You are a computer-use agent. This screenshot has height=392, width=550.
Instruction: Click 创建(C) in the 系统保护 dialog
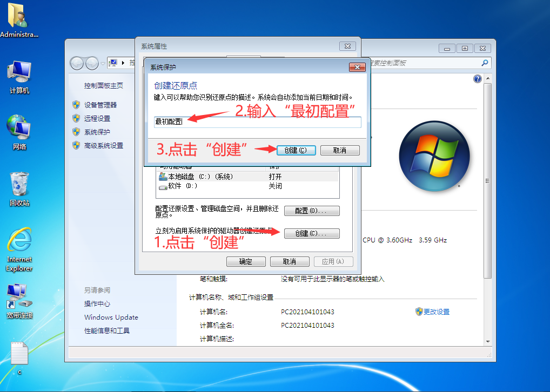296,151
